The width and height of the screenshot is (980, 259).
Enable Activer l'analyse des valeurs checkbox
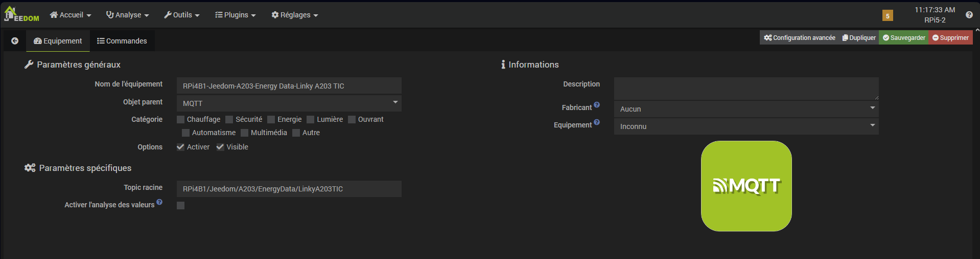point(180,205)
